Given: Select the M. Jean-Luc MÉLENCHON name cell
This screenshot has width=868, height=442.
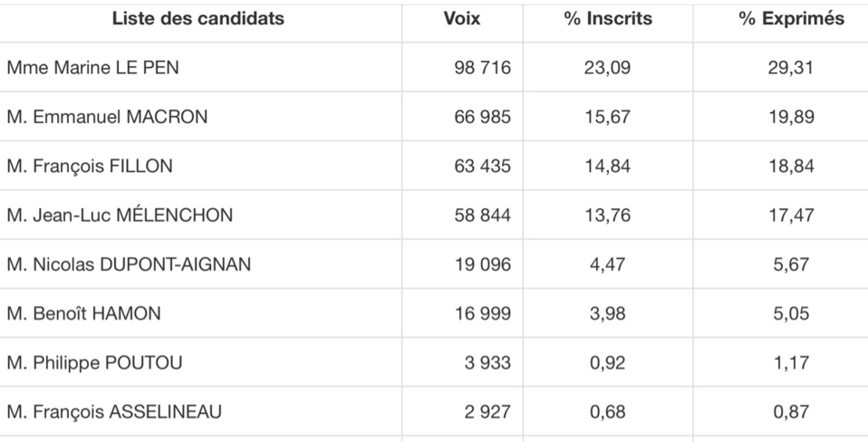Looking at the screenshot, I should click(120, 216).
